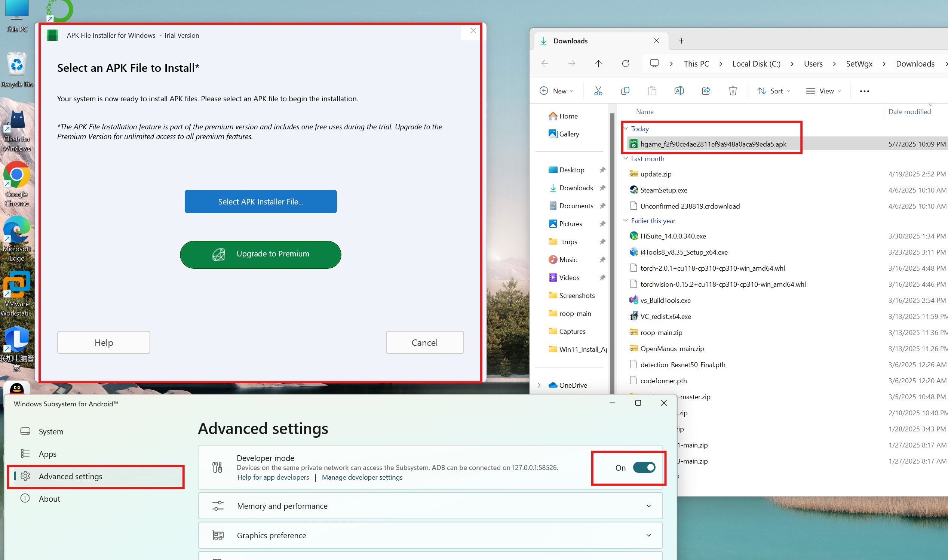Image resolution: width=948 pixels, height=560 pixels.
Task: Select Advanced settings in sidebar
Action: [95, 476]
